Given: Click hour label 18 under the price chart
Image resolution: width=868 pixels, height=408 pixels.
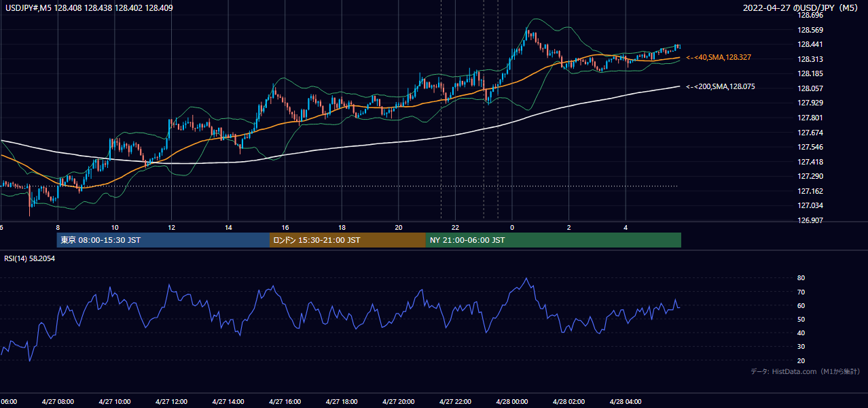Looking at the screenshot, I should pos(342,228).
